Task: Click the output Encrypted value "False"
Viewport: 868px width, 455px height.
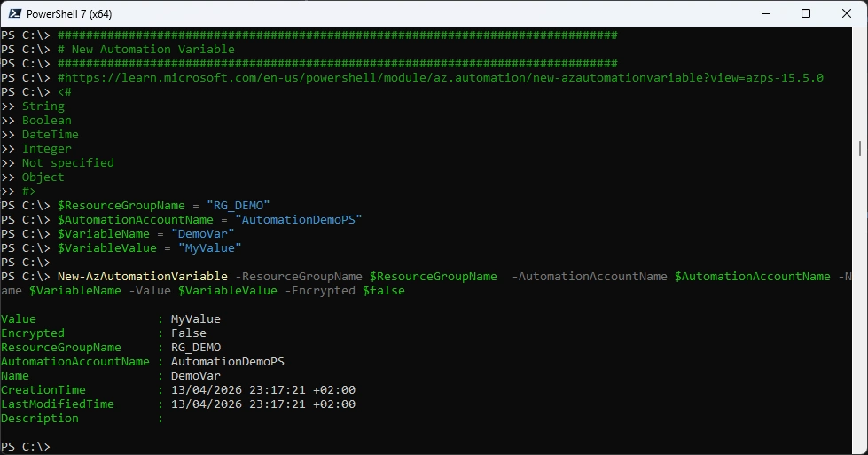Action: pyautogui.click(x=188, y=333)
